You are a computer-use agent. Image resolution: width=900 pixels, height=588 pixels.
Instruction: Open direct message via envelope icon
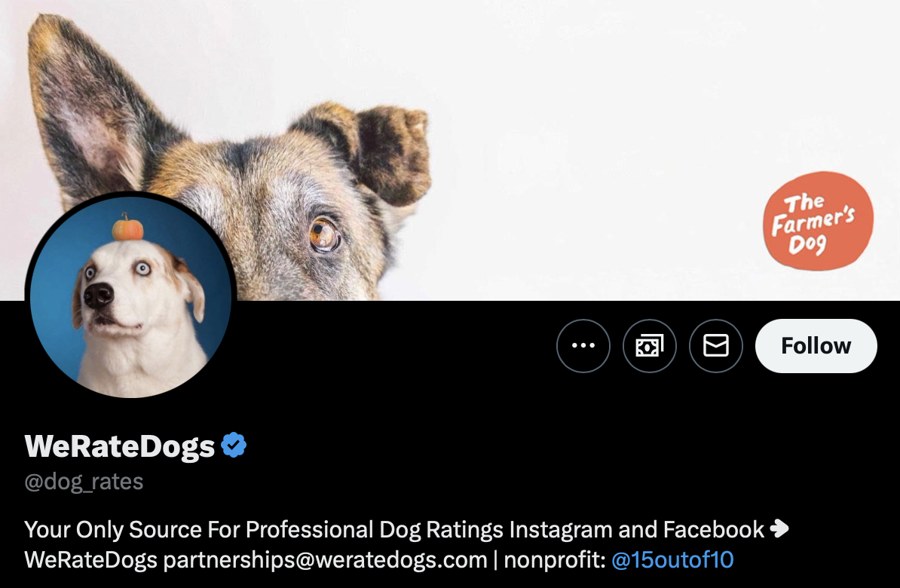point(716,346)
